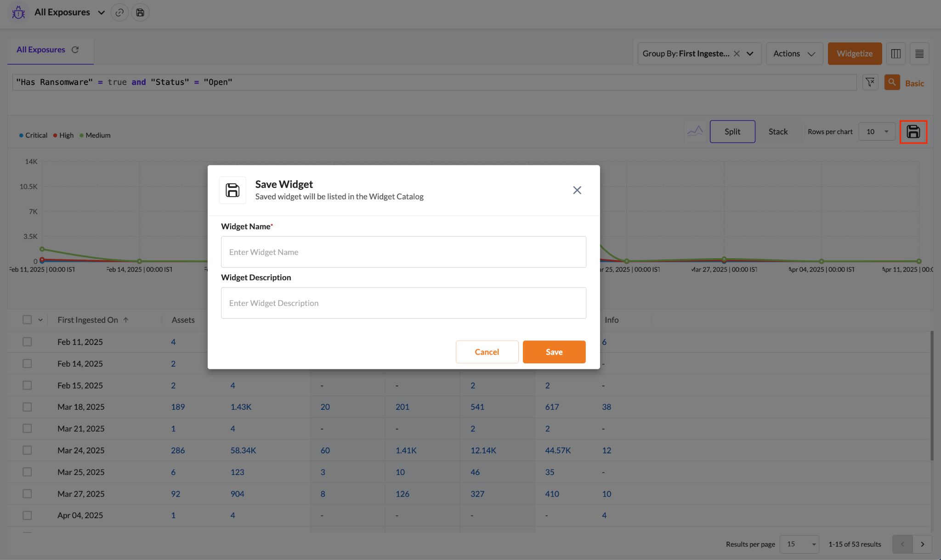This screenshot has height=560, width=941.
Task: Focus the Widget Name input field
Action: pos(403,252)
